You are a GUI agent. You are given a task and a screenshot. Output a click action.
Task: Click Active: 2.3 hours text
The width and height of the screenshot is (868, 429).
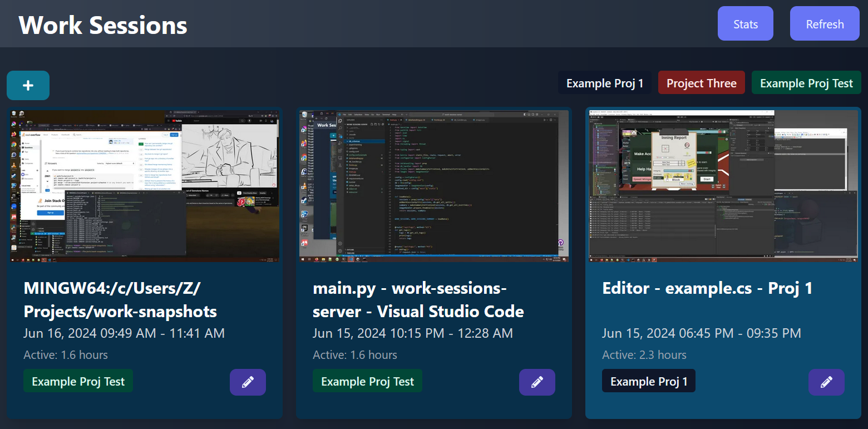coord(644,355)
